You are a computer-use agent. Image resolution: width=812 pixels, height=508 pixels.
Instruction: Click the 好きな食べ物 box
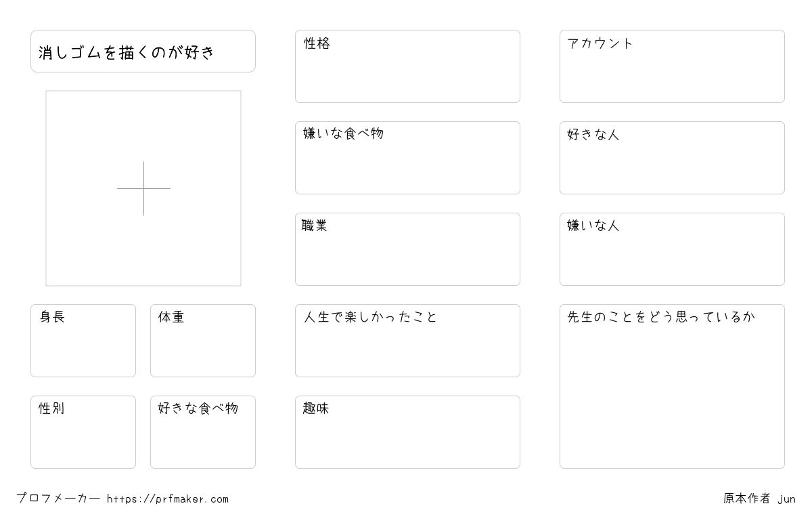(203, 432)
